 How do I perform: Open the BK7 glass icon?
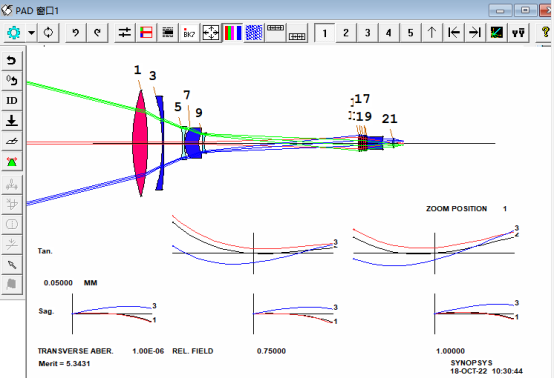(x=189, y=33)
